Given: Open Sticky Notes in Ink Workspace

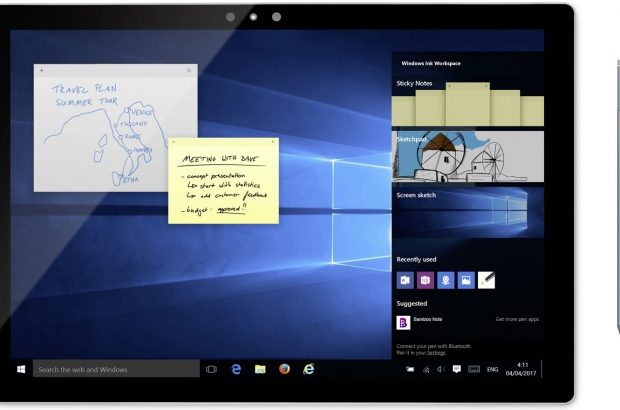Looking at the screenshot, I should click(468, 102).
